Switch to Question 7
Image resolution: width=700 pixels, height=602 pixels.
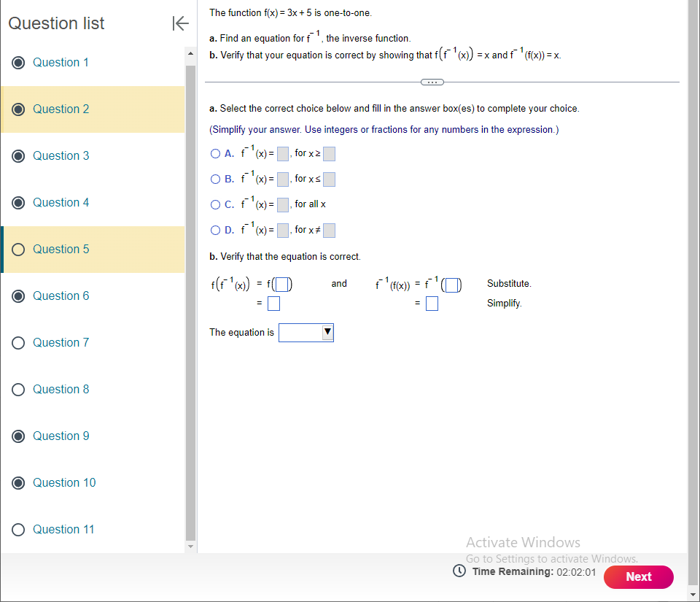point(60,342)
